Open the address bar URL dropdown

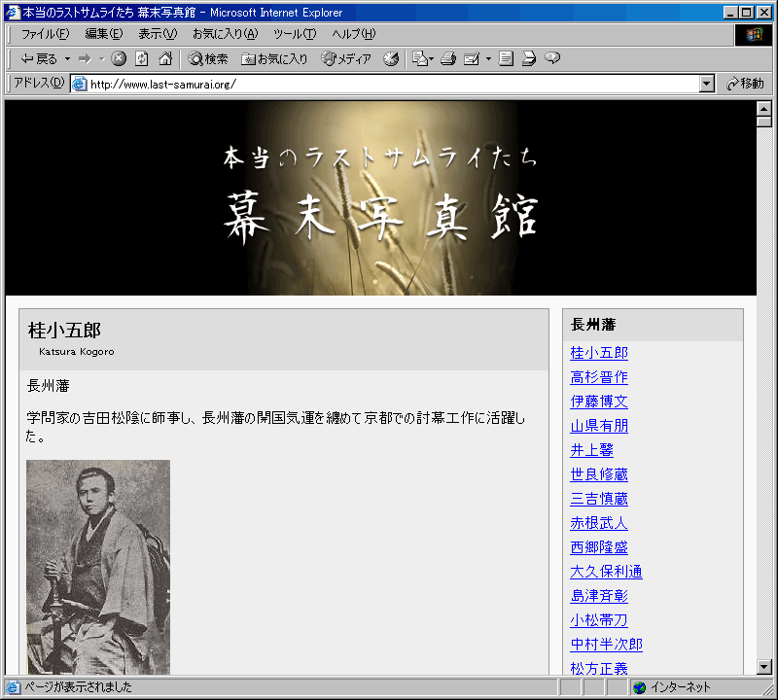tap(707, 84)
